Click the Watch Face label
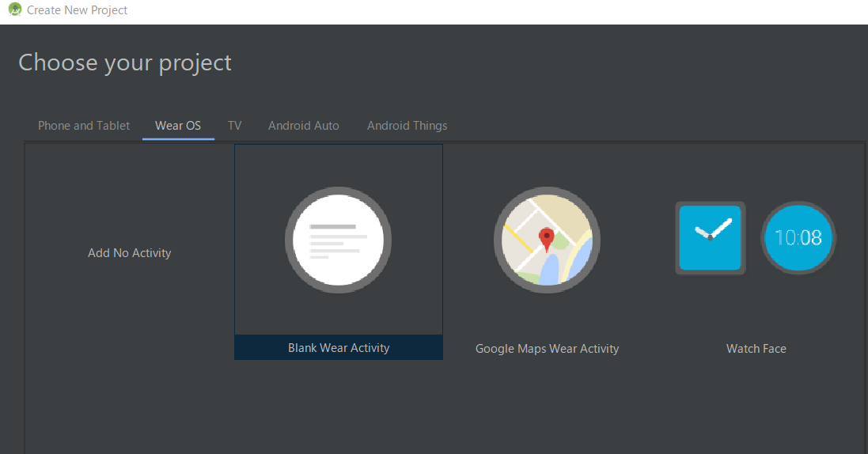This screenshot has width=868, height=454. (756, 349)
